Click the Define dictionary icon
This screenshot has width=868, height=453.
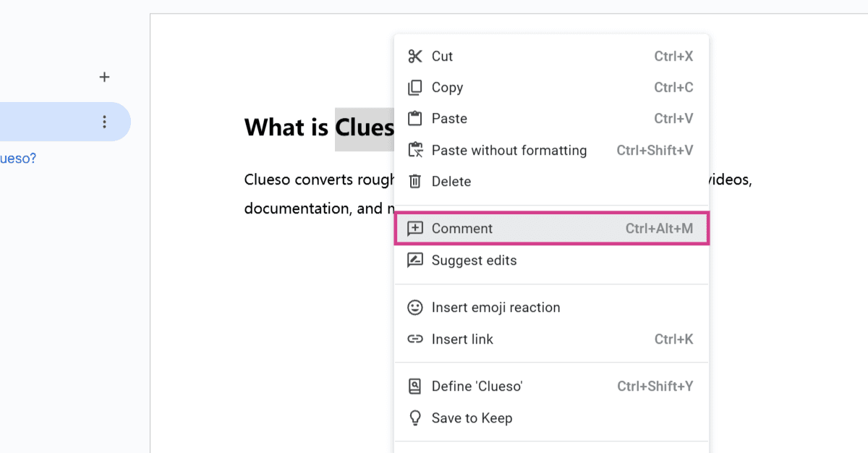pyautogui.click(x=414, y=386)
